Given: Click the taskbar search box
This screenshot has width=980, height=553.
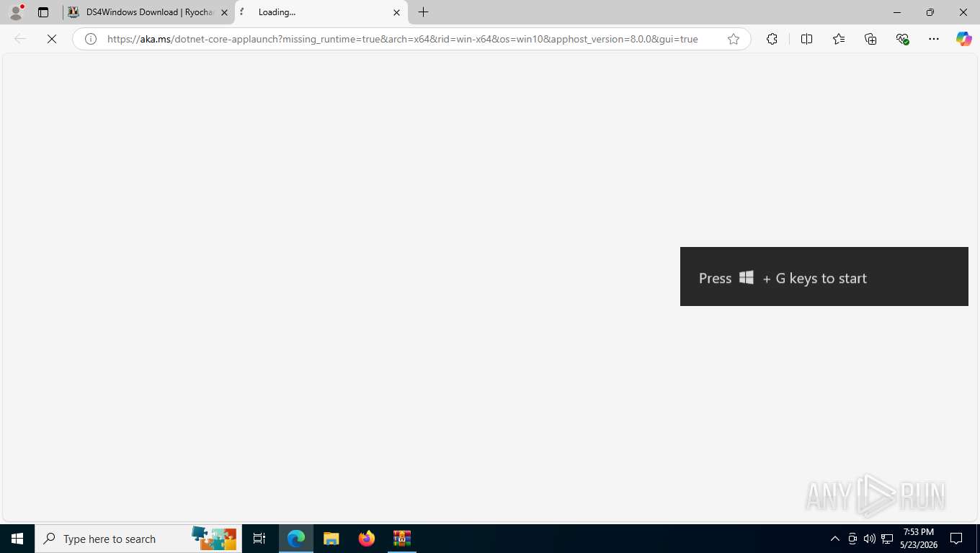Looking at the screenshot, I should pos(138,539).
